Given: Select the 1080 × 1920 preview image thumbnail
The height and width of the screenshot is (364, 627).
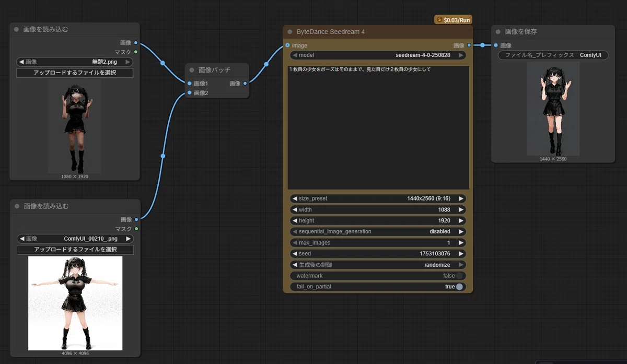Looking at the screenshot, I should tap(75, 126).
